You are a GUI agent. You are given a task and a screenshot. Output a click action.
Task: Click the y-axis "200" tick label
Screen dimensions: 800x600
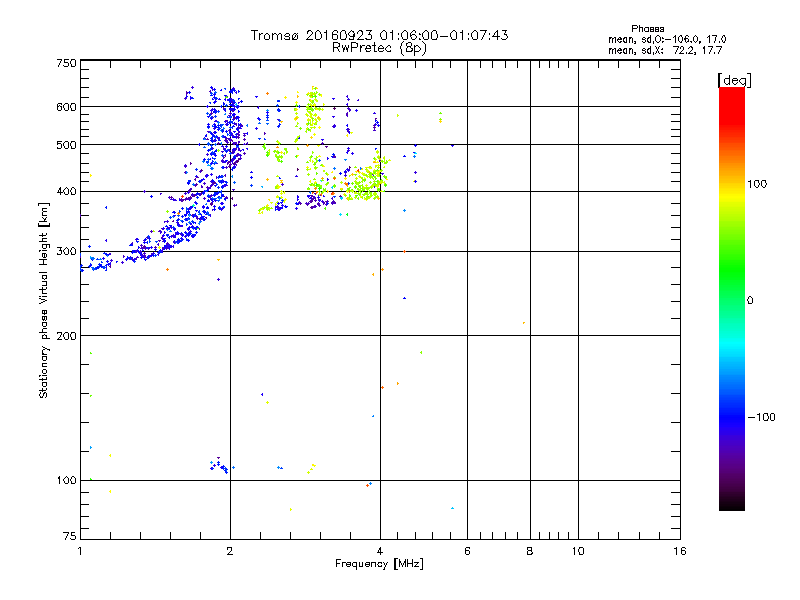coord(66,336)
